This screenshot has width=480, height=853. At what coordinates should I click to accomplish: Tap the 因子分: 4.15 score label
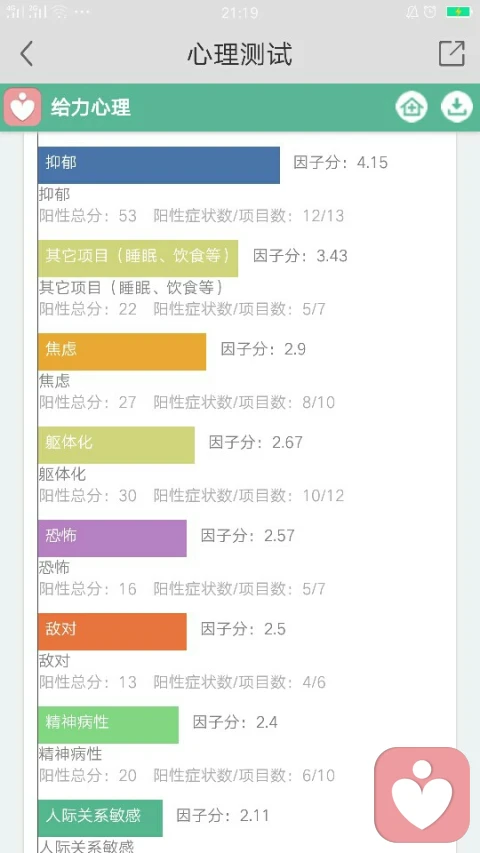pos(341,163)
